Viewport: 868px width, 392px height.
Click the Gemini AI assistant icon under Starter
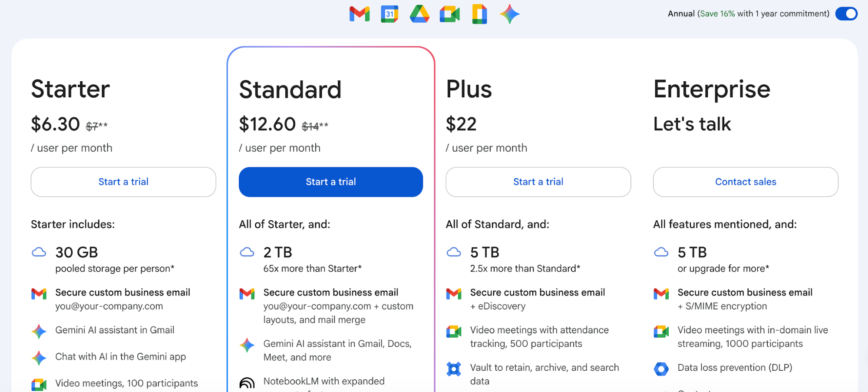click(x=39, y=331)
